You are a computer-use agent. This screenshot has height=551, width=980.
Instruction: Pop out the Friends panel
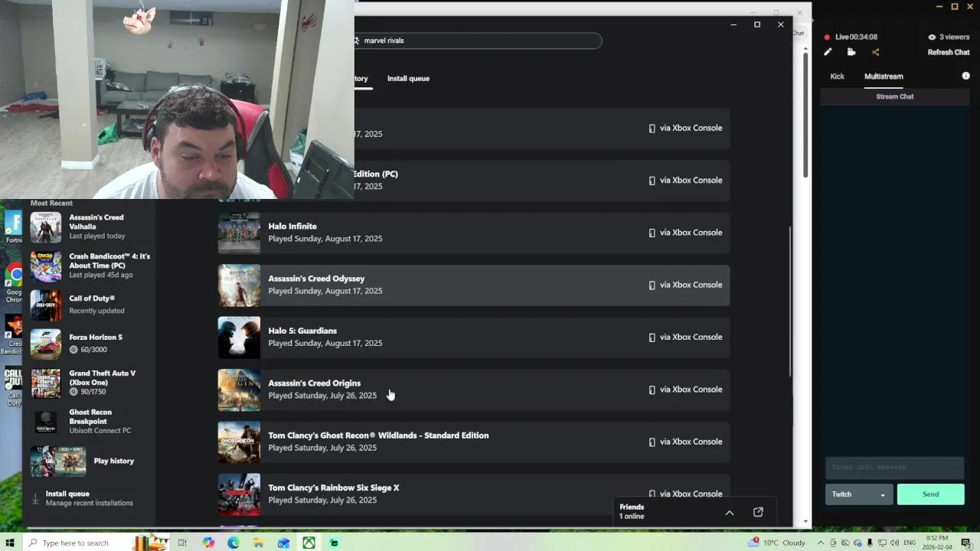coord(758,512)
